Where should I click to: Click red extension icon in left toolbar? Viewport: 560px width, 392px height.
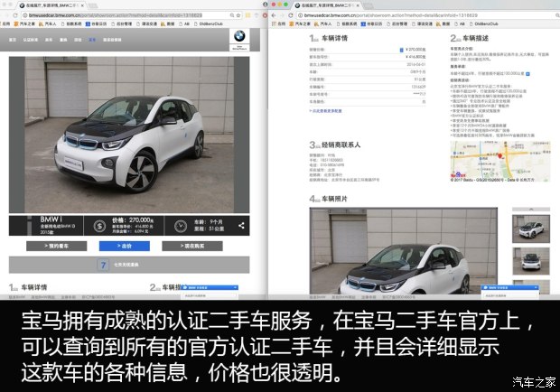(265, 15)
